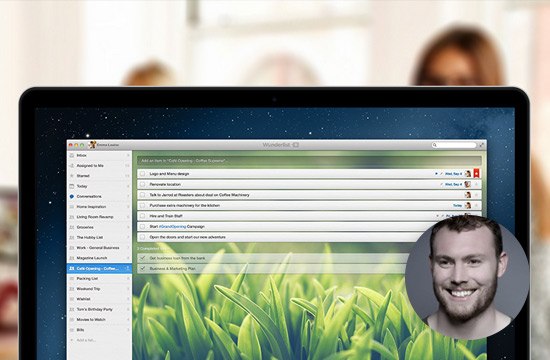Star the Renovate location task
Image resolution: width=550 pixels, height=360 pixels.
[476, 184]
